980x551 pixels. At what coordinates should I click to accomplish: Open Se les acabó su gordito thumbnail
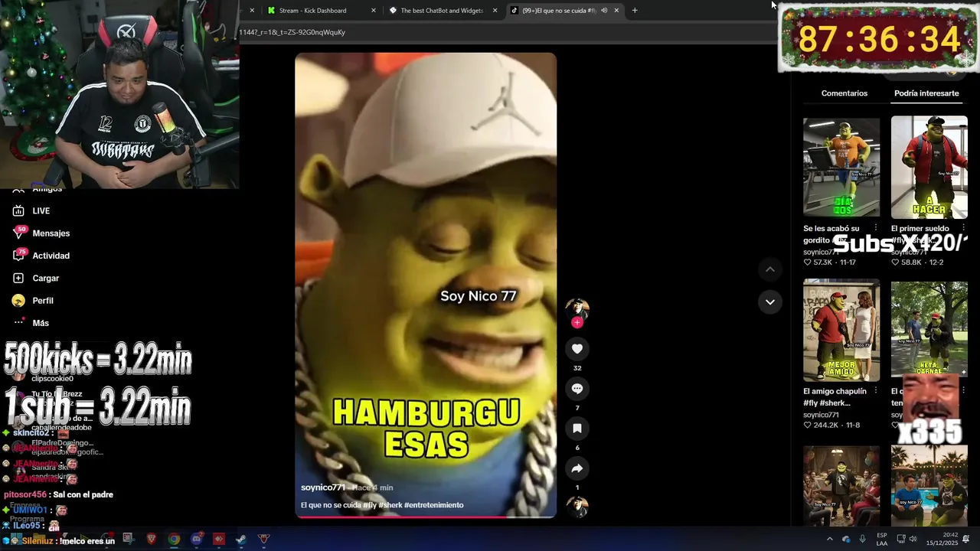(841, 167)
